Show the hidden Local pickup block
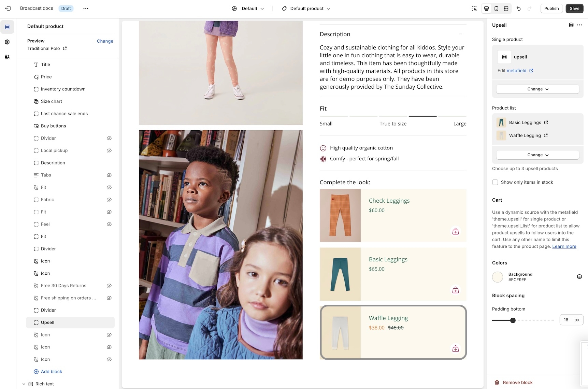The width and height of the screenshot is (588, 389). (x=109, y=150)
